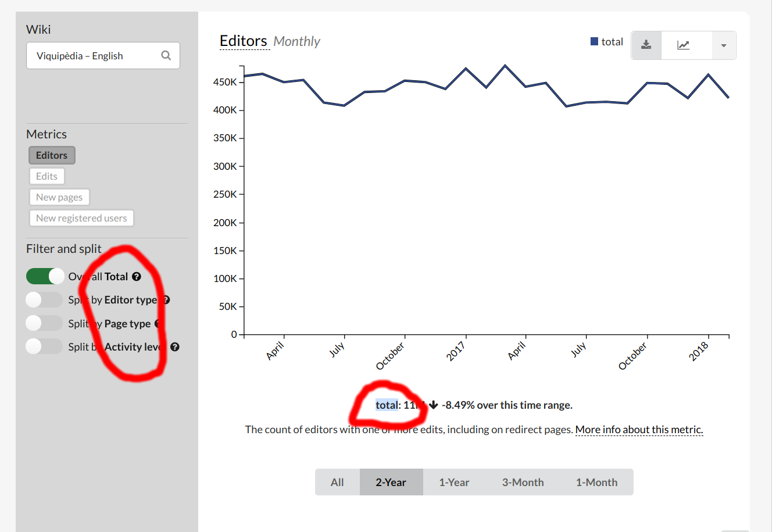Enable Split by Page type switch
The width and height of the screenshot is (776, 532).
(44, 323)
